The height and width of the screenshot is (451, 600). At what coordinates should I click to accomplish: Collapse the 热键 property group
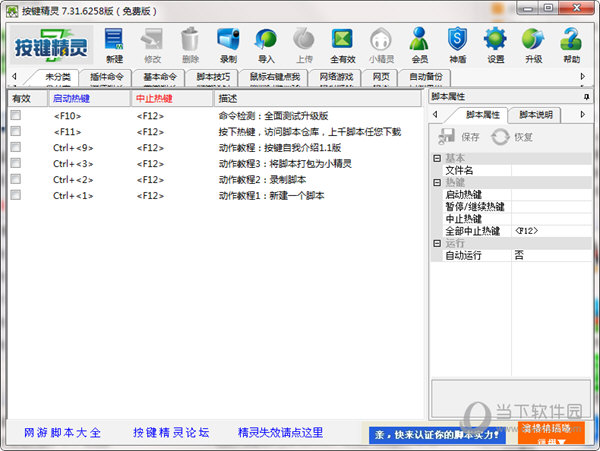437,182
